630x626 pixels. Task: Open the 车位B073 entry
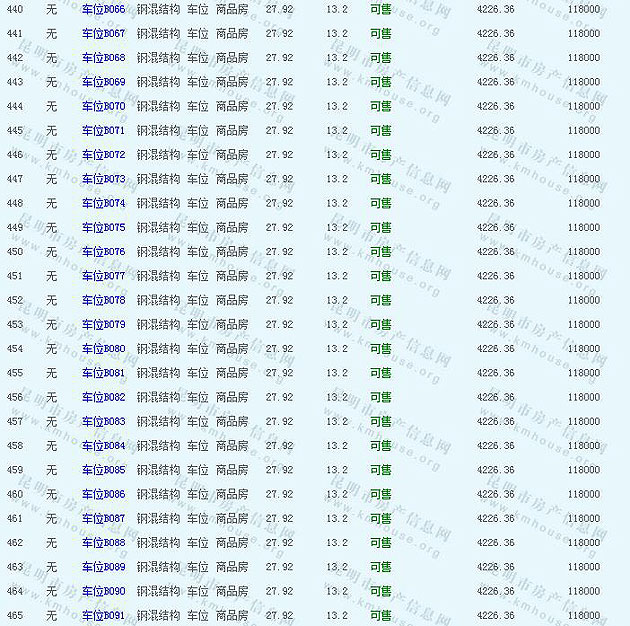click(x=104, y=179)
